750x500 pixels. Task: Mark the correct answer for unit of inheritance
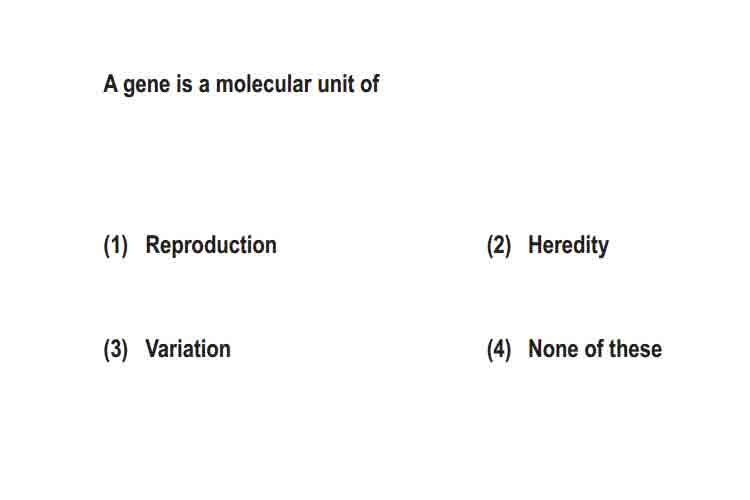tap(568, 246)
